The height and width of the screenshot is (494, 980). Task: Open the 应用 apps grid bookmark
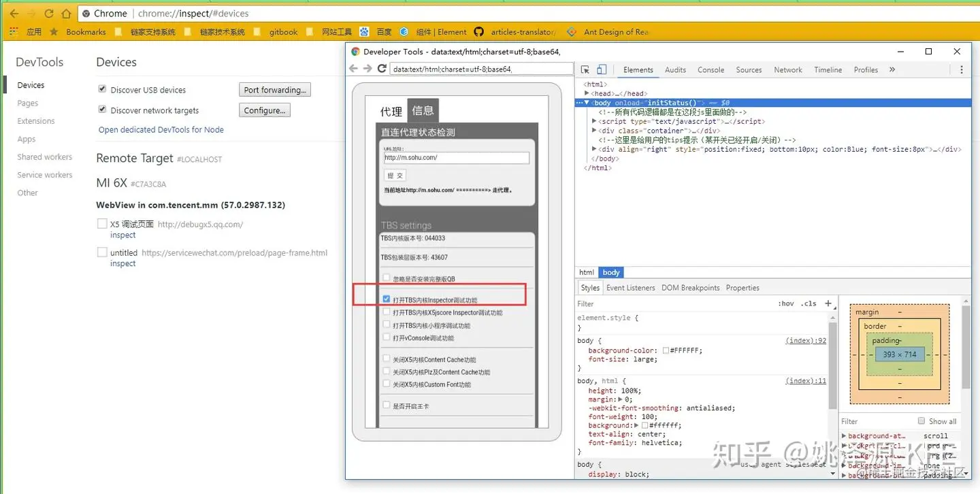tap(25, 32)
